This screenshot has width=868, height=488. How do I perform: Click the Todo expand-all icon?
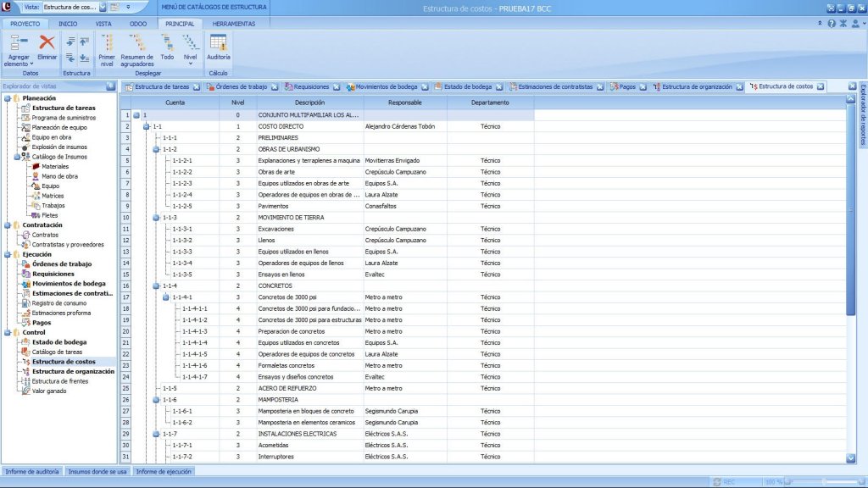click(x=168, y=42)
